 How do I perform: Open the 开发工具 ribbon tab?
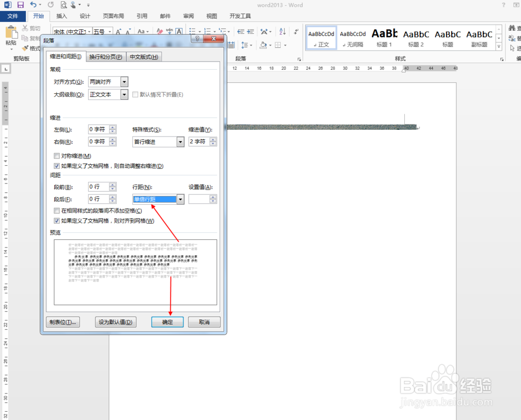tap(240, 16)
